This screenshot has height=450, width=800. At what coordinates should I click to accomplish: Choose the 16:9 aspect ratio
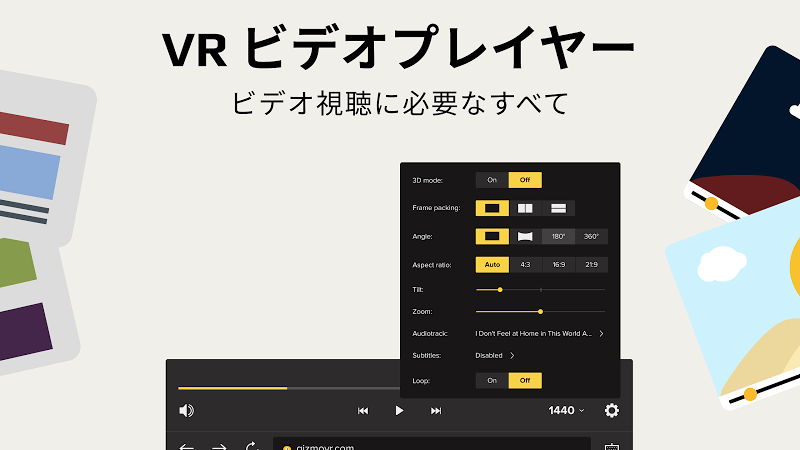point(558,265)
